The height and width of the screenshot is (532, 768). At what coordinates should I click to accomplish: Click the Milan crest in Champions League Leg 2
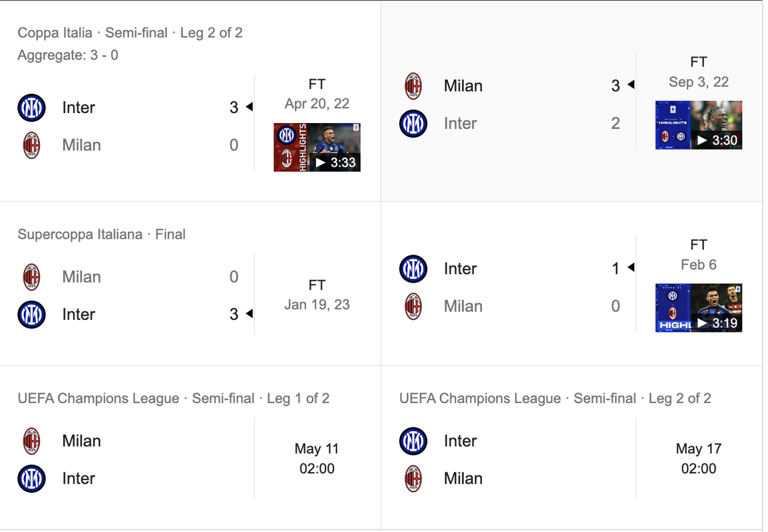[413, 479]
